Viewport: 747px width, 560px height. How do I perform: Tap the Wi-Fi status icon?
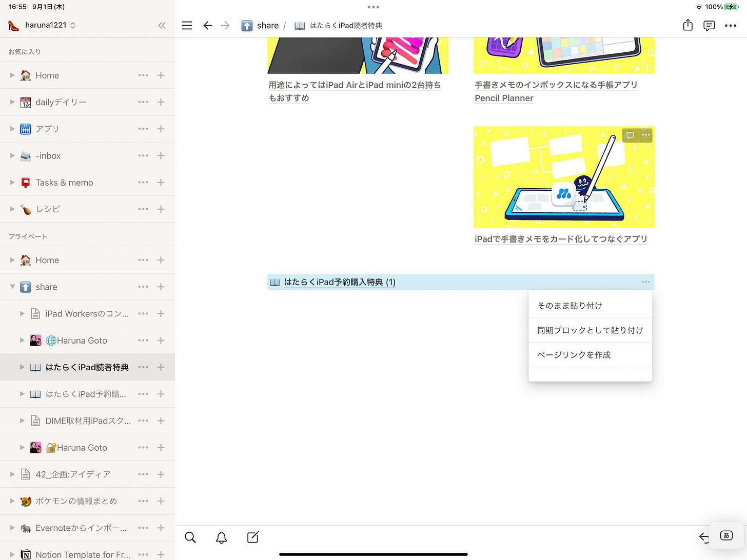(x=699, y=7)
